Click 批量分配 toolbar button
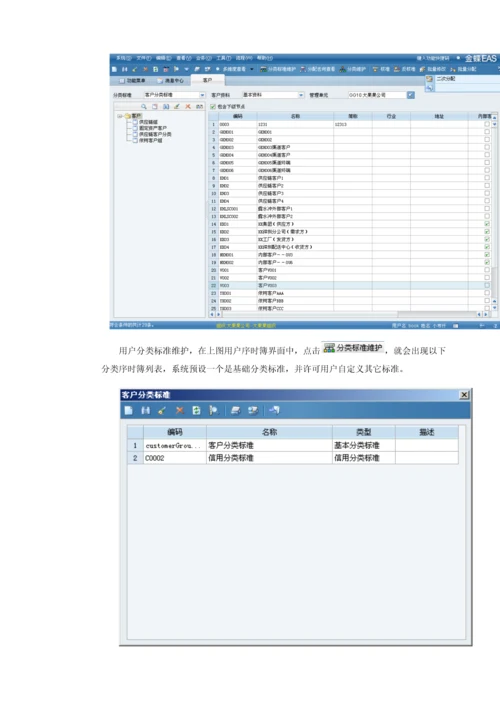500x707 pixels. [x=463, y=69]
